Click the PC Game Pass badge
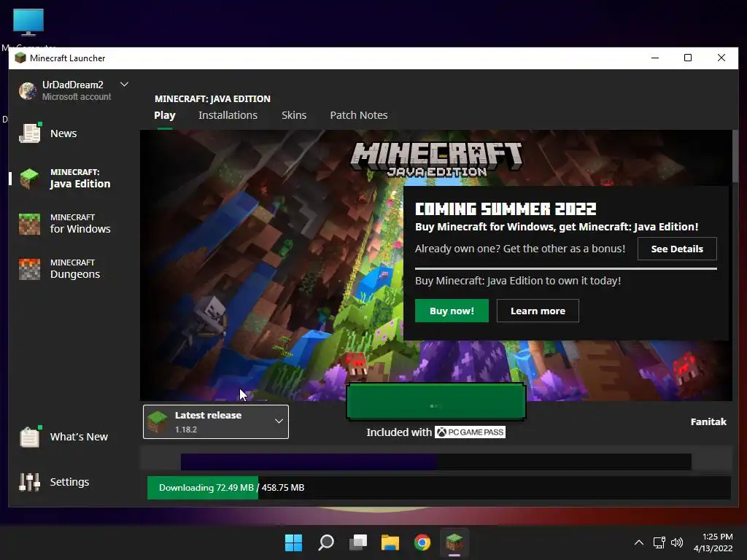747x560 pixels. click(x=471, y=432)
